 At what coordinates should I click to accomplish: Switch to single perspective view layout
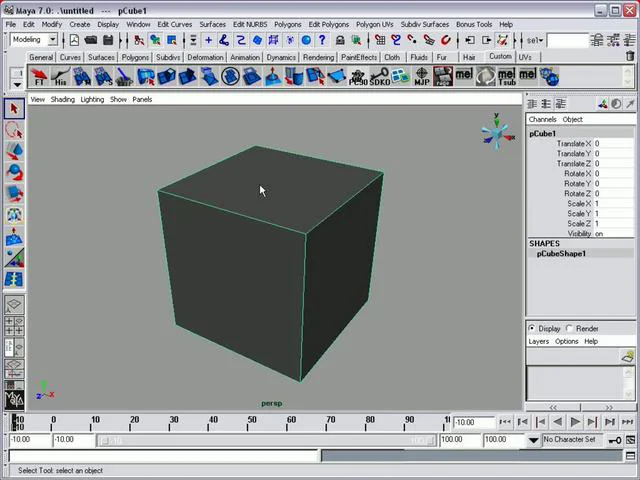tap(14, 305)
